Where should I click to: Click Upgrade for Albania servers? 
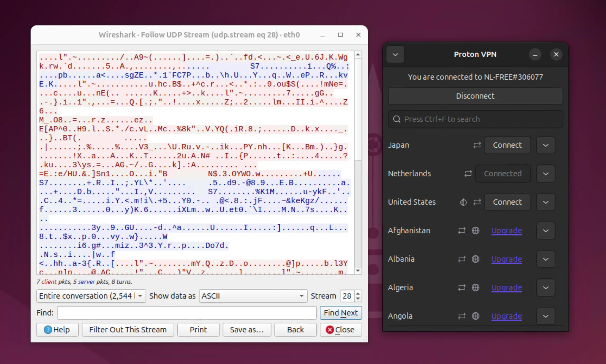coord(506,259)
